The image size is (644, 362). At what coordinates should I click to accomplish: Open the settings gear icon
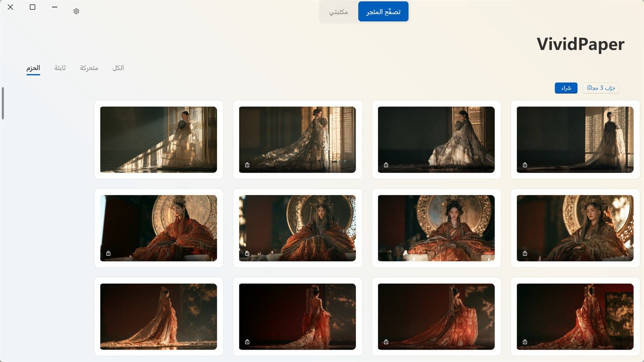(x=76, y=11)
